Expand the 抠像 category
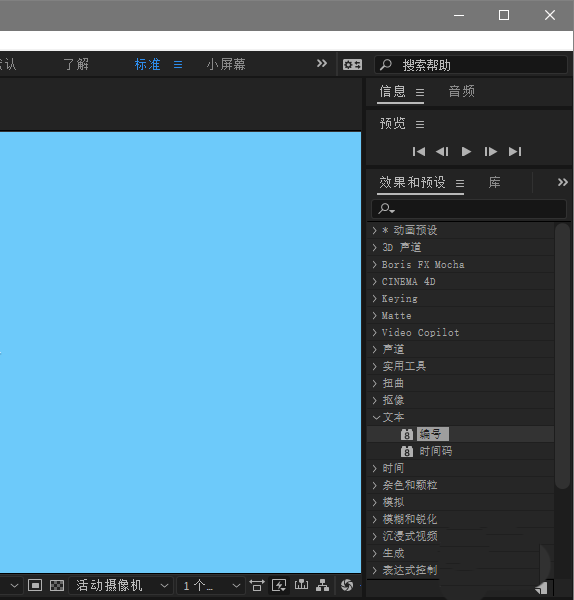Viewport: 574px width, 600px height. 375,401
